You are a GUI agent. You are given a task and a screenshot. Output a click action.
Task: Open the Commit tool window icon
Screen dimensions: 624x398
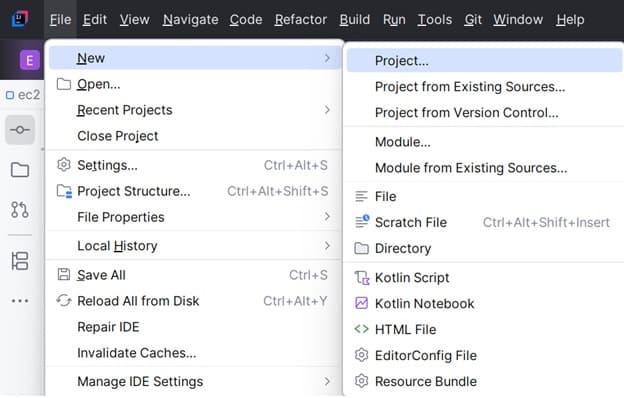20,130
